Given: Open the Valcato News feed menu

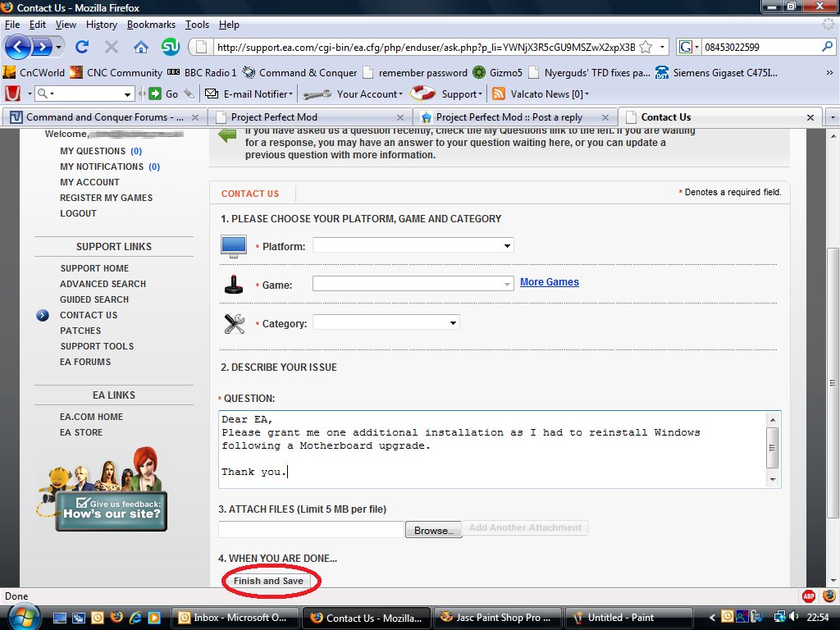Looking at the screenshot, I should tap(540, 94).
